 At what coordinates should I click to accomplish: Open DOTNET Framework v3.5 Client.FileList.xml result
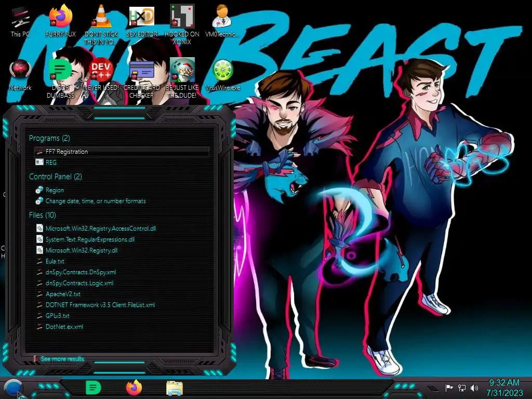pyautogui.click(x=122, y=304)
